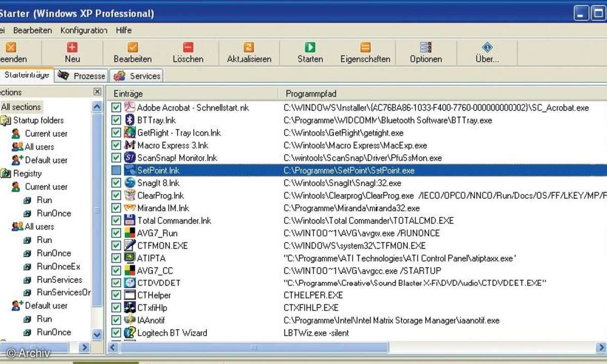Click the IAAnotif entry icon
The image size is (607, 364).
pyautogui.click(x=130, y=320)
